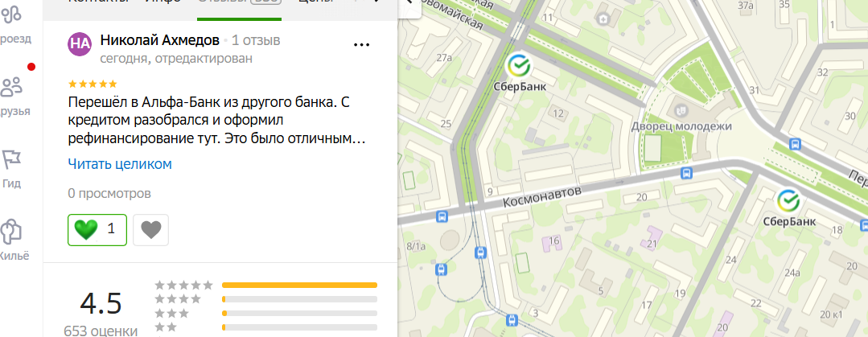Click house number 9 on the map
The height and width of the screenshot is (337, 868).
pyautogui.click(x=490, y=192)
